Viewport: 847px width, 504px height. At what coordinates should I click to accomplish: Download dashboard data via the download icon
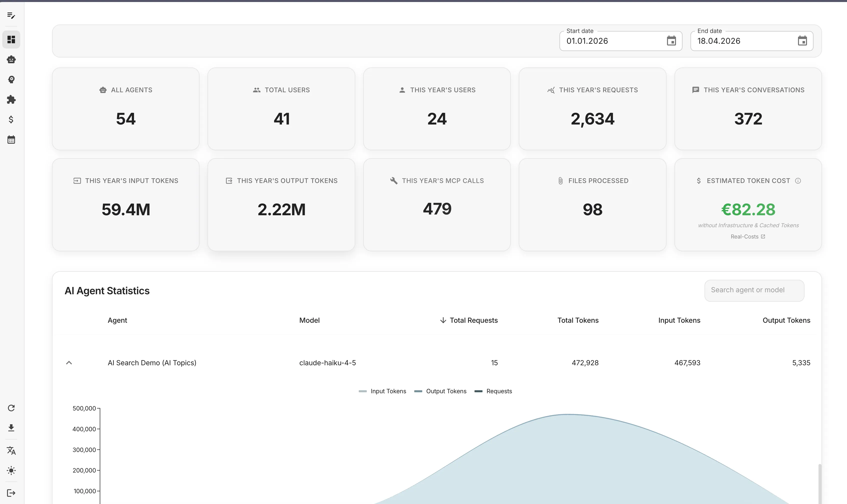pos(11,427)
